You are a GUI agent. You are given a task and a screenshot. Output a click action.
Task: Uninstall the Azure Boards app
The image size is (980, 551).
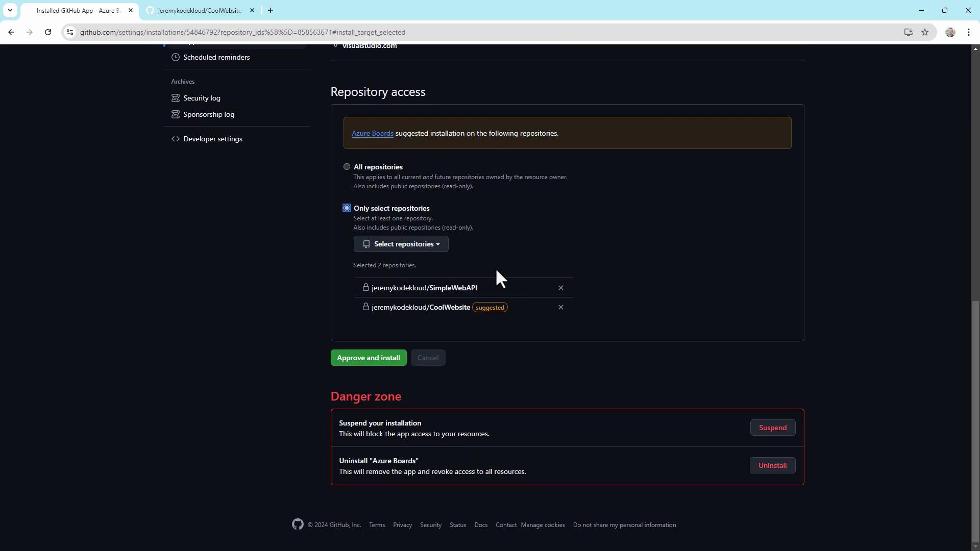point(773,465)
